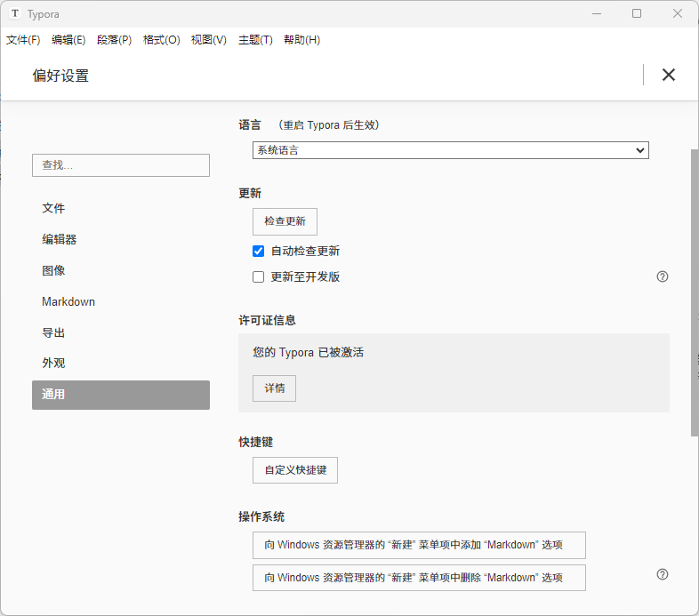699x616 pixels.
Task: Click the preferences vertical scrollbar
Action: coord(695,293)
